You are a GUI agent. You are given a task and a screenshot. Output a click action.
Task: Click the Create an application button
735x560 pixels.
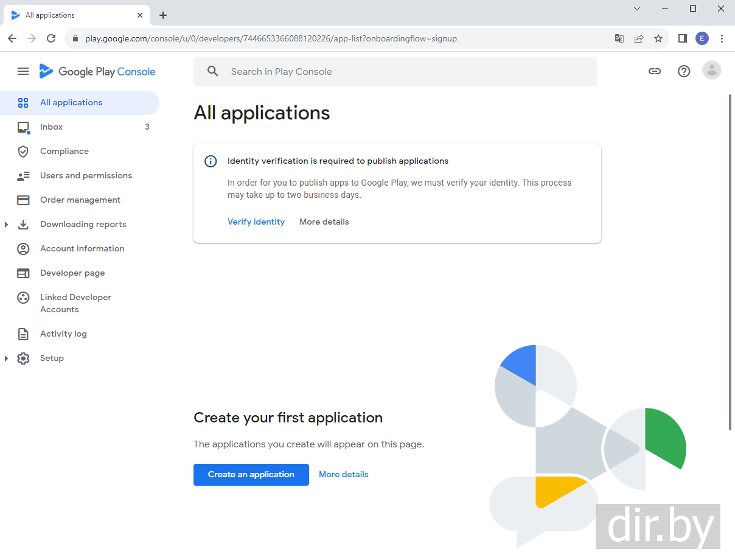coord(251,474)
